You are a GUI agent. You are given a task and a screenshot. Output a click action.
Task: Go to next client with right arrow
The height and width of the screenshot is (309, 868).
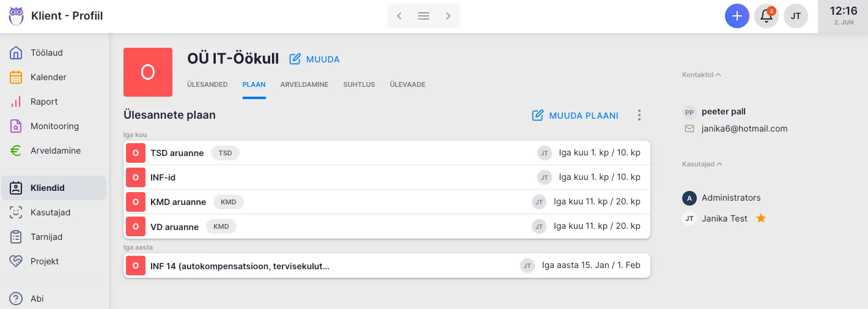pos(448,16)
